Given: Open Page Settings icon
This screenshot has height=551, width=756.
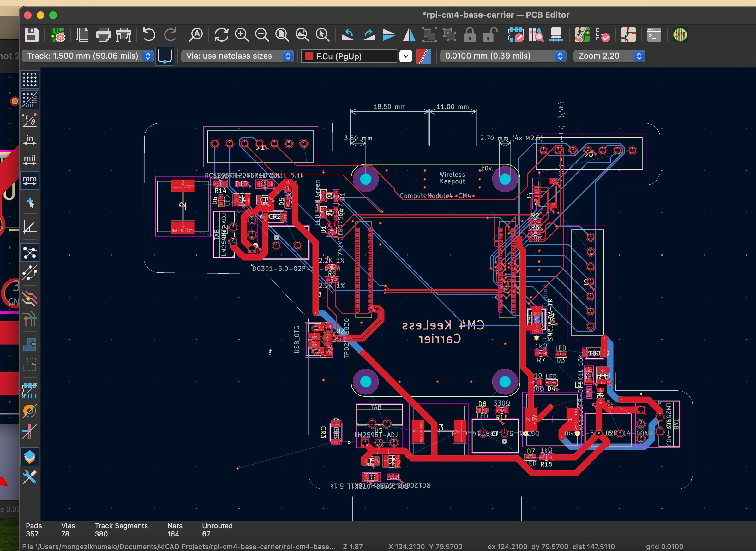Looking at the screenshot, I should 82,35.
